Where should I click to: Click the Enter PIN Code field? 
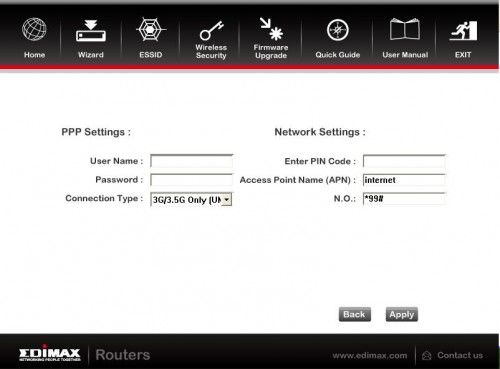(x=404, y=161)
